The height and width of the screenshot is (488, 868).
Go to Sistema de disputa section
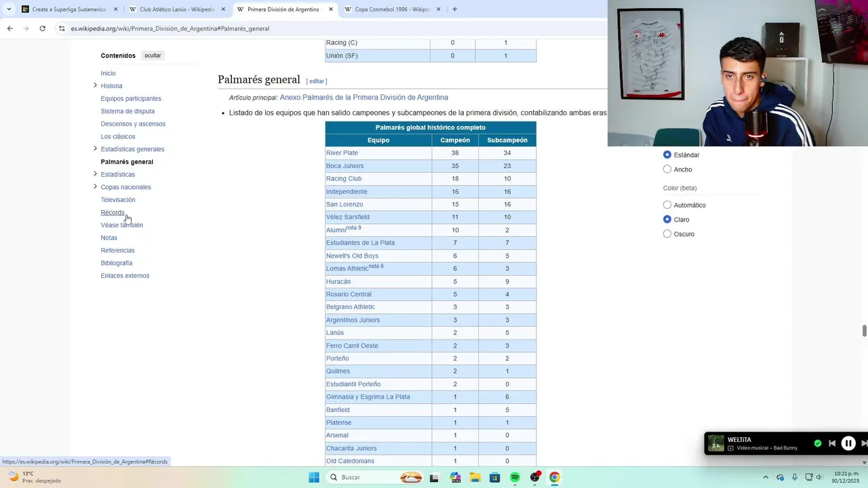127,111
